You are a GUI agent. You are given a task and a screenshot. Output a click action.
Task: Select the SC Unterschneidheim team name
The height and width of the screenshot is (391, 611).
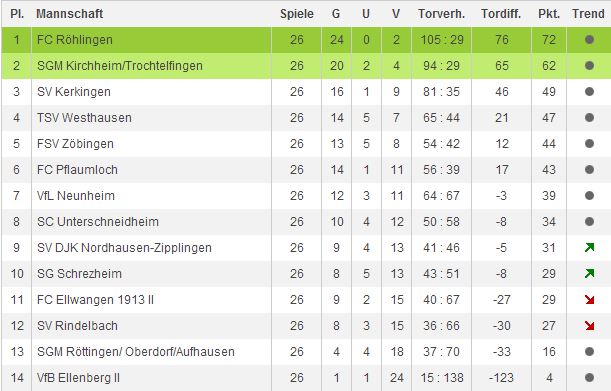click(98, 221)
